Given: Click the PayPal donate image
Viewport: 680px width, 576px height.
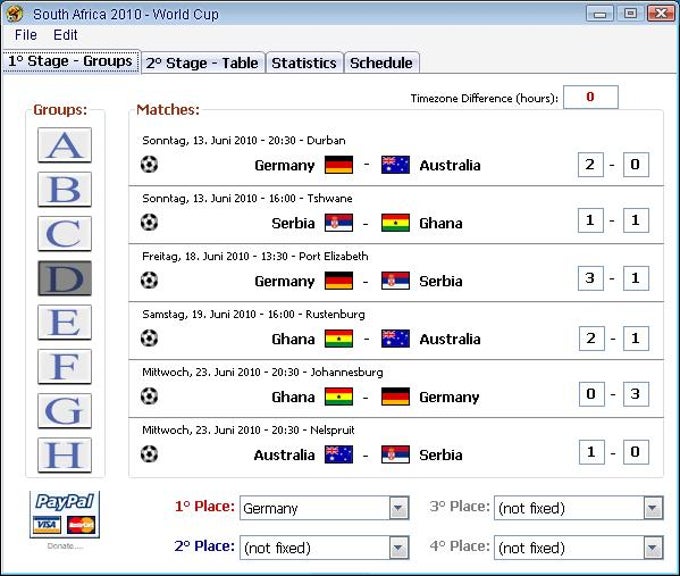Looking at the screenshot, I should [x=65, y=514].
